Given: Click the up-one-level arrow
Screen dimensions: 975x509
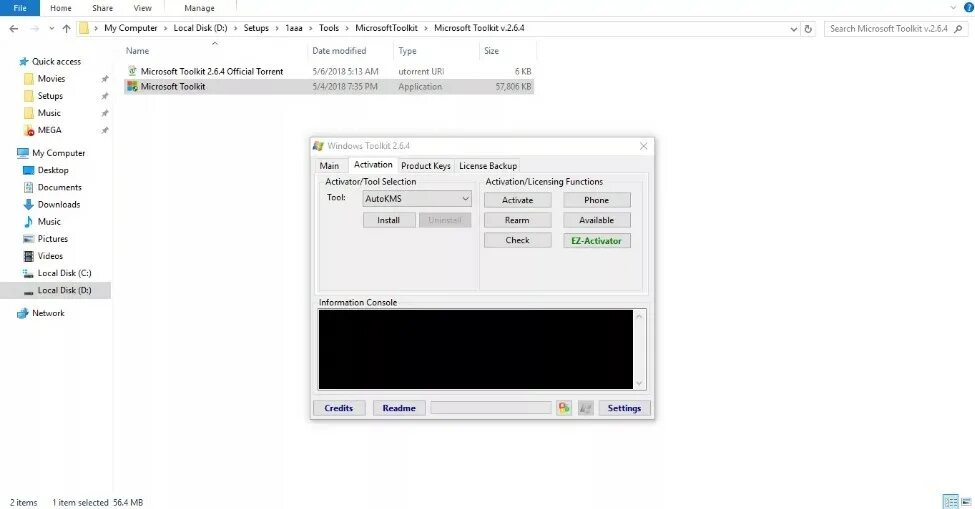Looking at the screenshot, I should pyautogui.click(x=66, y=29).
